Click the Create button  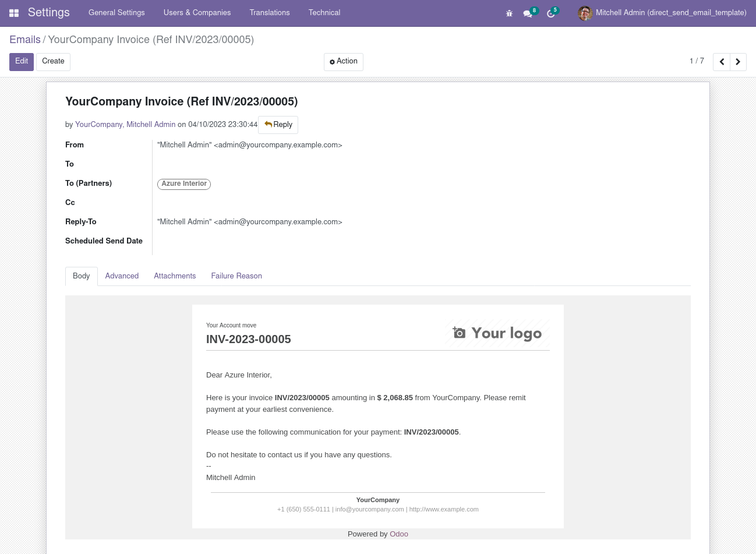click(53, 62)
